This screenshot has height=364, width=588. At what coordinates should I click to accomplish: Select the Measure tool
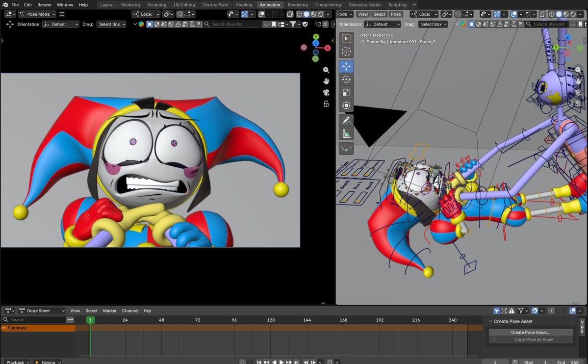click(346, 133)
